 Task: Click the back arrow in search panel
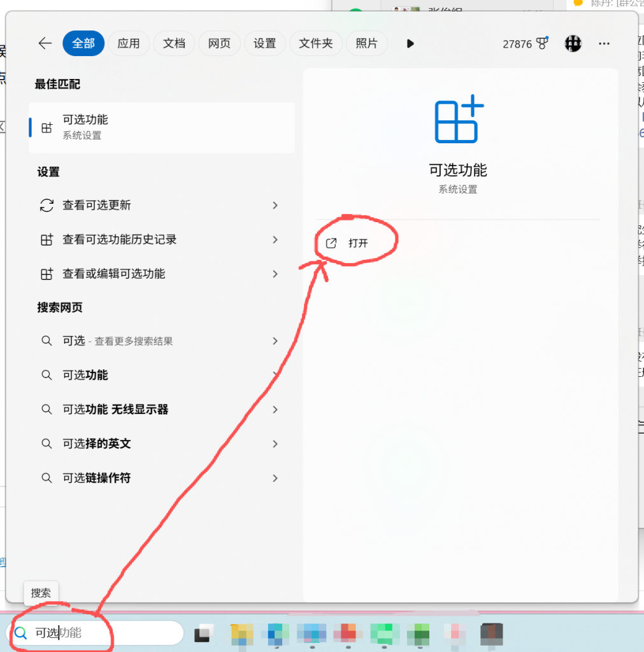[x=45, y=43]
